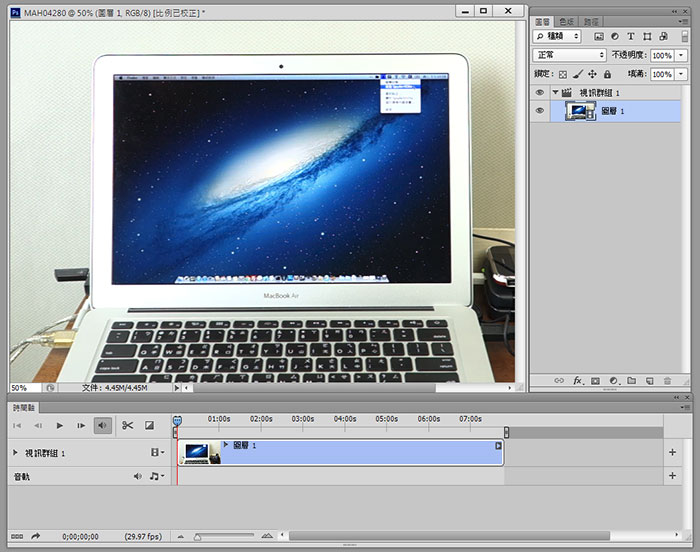The width and height of the screenshot is (700, 552).
Task: Convert to frame animation icon
Action: pyautogui.click(x=17, y=536)
